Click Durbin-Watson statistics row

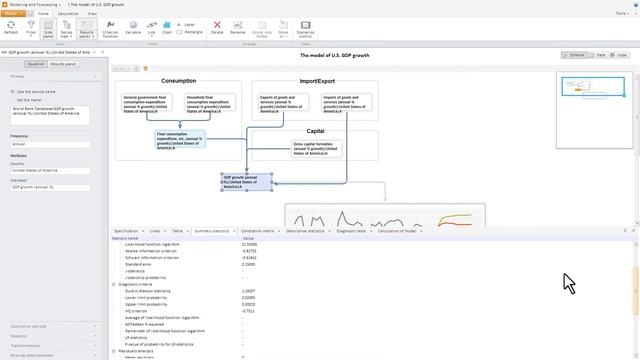click(148, 291)
